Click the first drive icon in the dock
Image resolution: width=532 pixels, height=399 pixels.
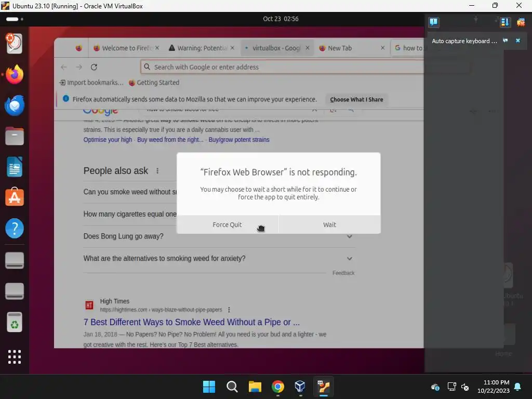(x=15, y=261)
